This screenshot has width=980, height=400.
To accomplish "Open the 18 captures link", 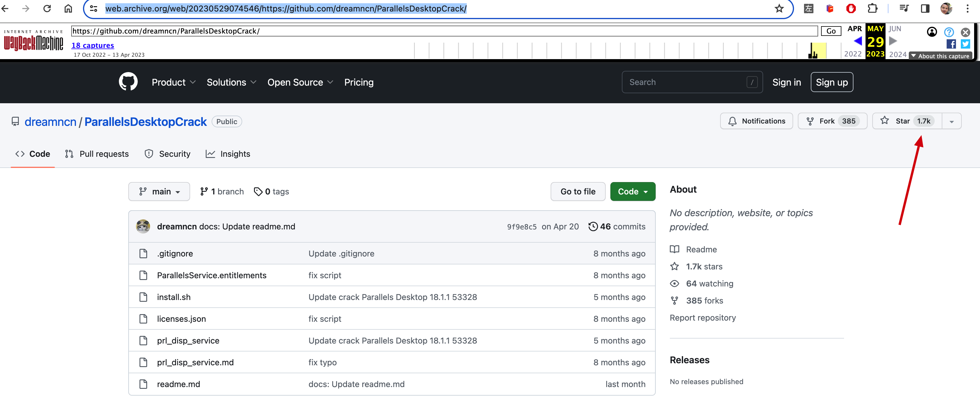I will point(92,45).
